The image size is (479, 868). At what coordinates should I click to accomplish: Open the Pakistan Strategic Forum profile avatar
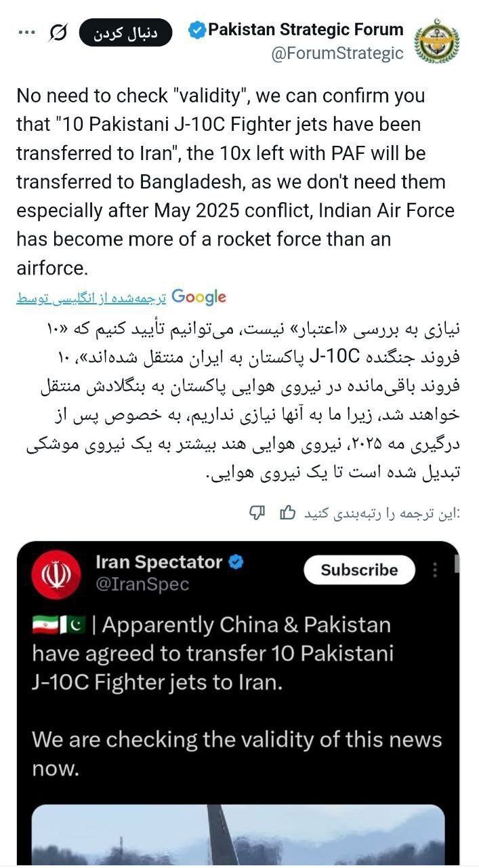(436, 41)
